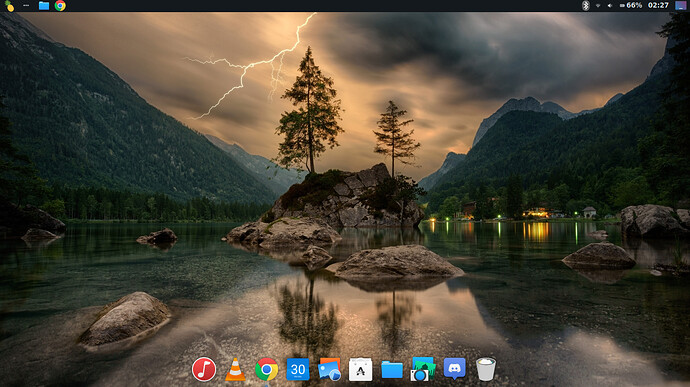Open the Wi-Fi network indicator
Viewport: 690px width, 387px height.
[598, 6]
